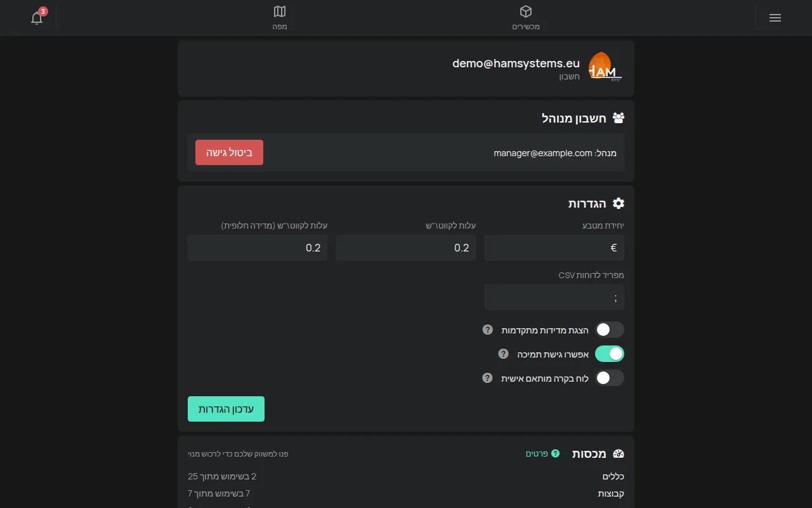Click the demo@hamsystems.eu account email
Image resolution: width=812 pixels, height=508 pixels.
516,63
